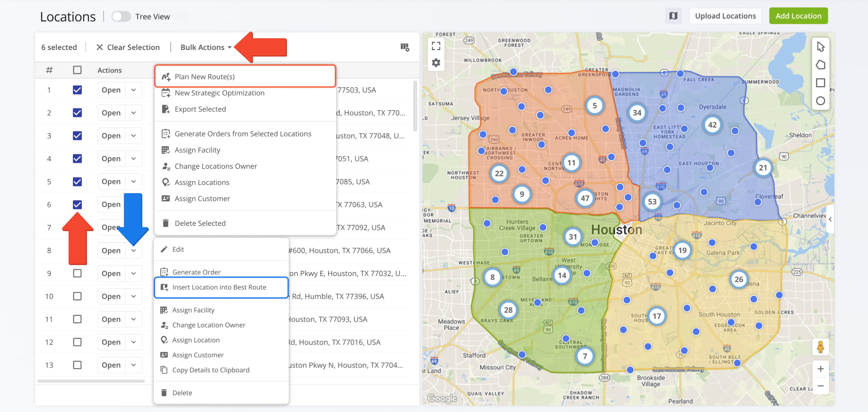The height and width of the screenshot is (412, 868).
Task: Click the Open button in row 5
Action: pyautogui.click(x=111, y=181)
